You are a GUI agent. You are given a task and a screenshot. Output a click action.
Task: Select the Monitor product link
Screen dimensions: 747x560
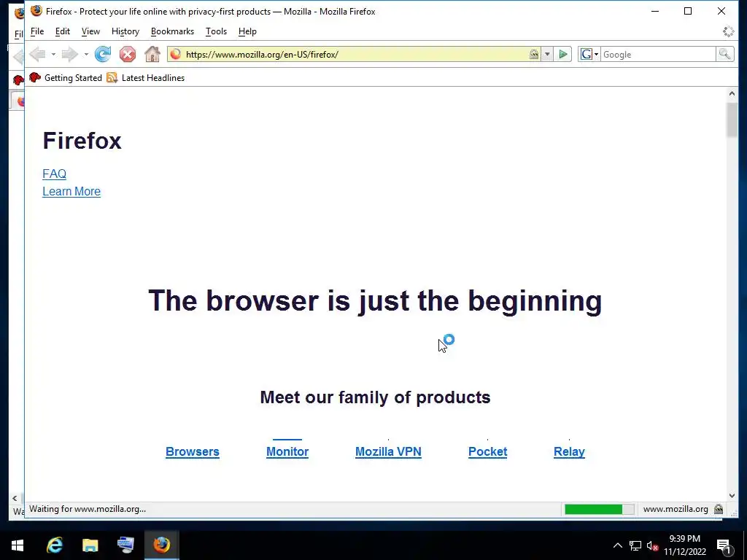[x=287, y=451]
